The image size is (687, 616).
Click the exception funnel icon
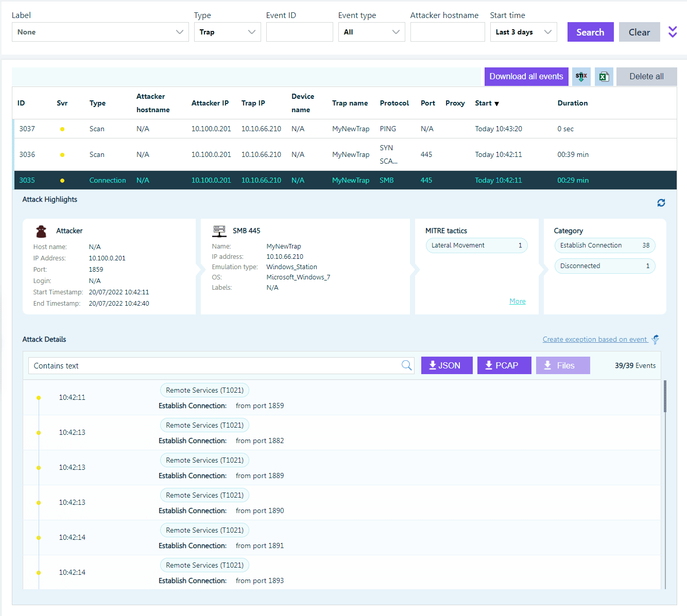tap(656, 339)
